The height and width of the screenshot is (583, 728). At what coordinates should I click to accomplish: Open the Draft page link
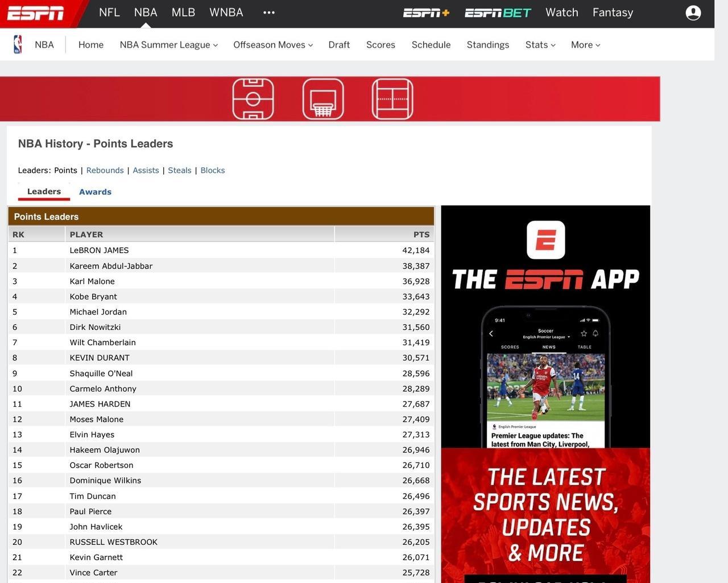point(339,45)
